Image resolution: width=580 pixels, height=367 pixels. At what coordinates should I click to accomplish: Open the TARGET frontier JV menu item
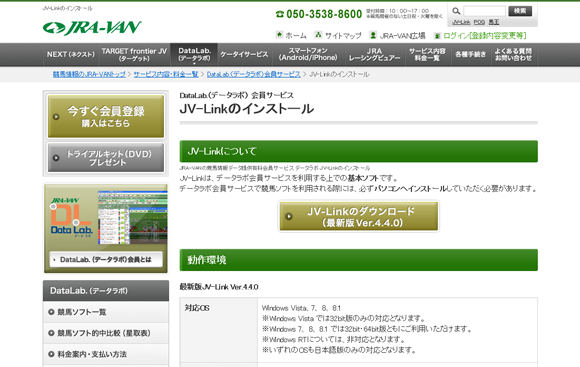coord(134,54)
